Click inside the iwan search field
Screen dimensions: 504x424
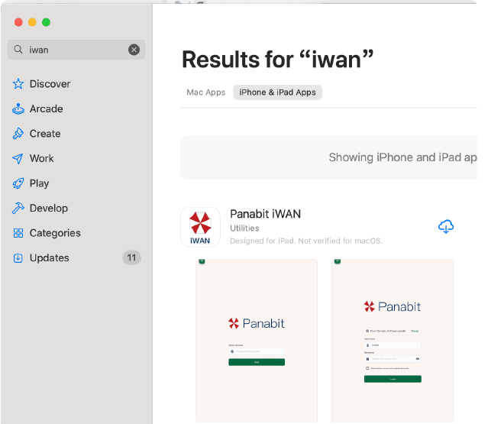(76, 50)
